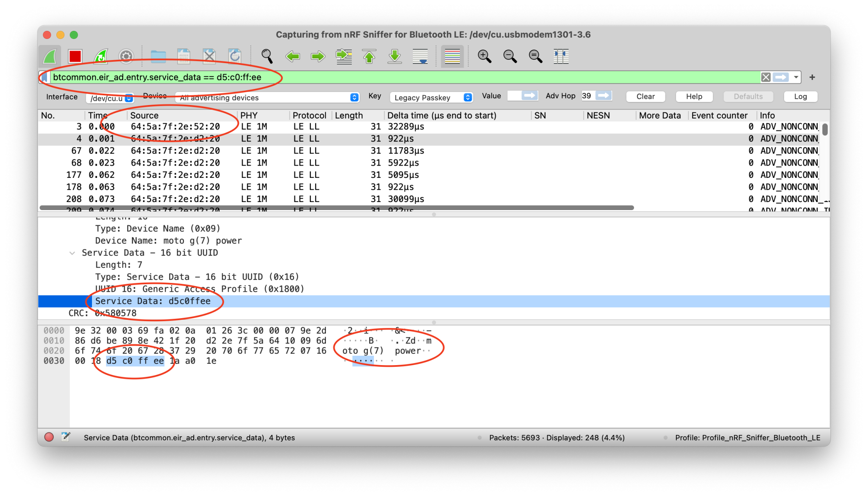Zoom in on packet text
Image resolution: width=868 pixels, height=496 pixels.
[485, 56]
